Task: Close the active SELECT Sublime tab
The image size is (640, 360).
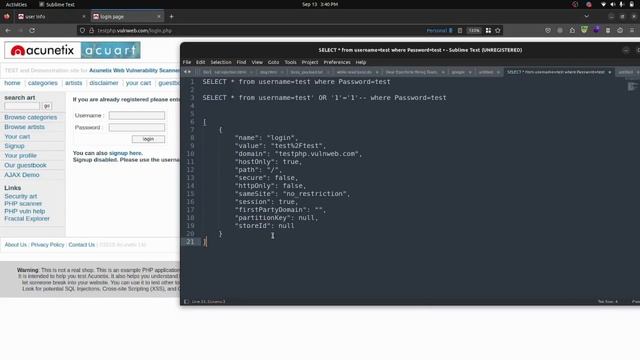Action: pos(610,72)
